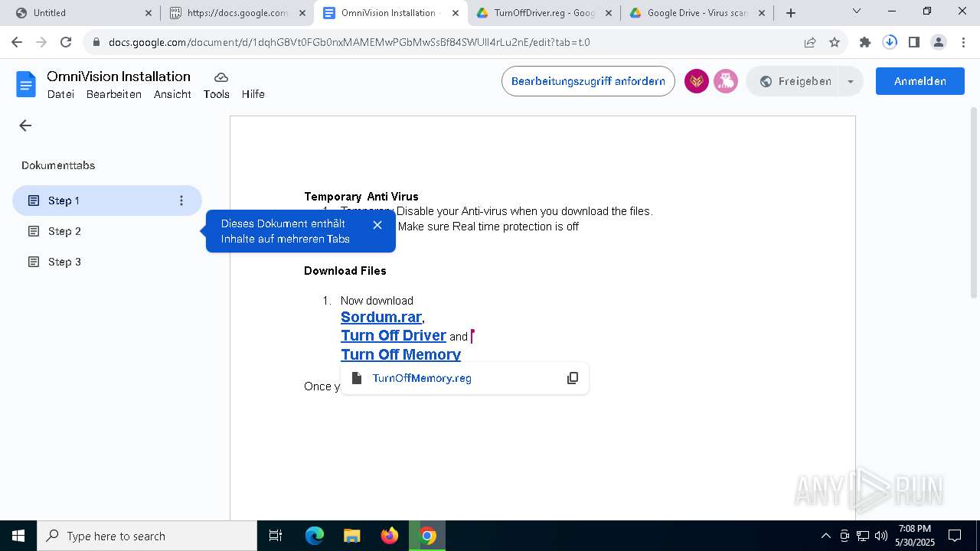The width and height of the screenshot is (980, 551).
Task: Open File Explorer from the taskbar
Action: (x=351, y=536)
